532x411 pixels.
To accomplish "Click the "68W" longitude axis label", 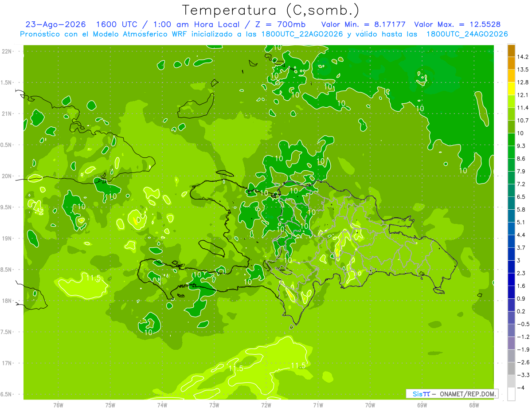I will pyautogui.click(x=474, y=405).
